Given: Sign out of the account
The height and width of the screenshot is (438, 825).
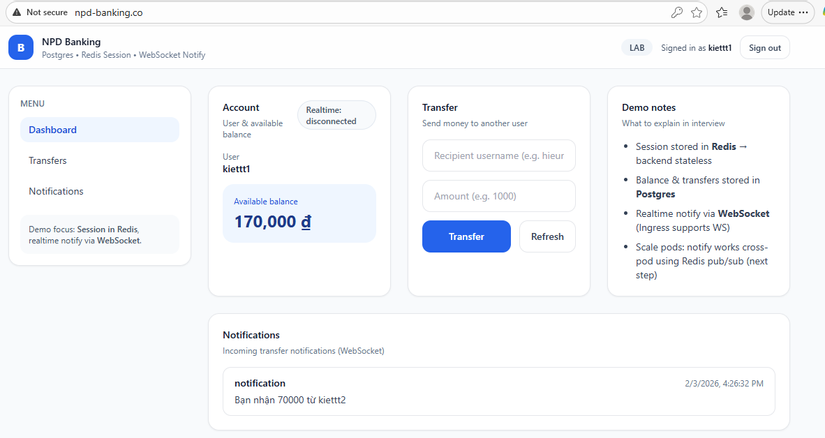Looking at the screenshot, I should (x=765, y=48).
